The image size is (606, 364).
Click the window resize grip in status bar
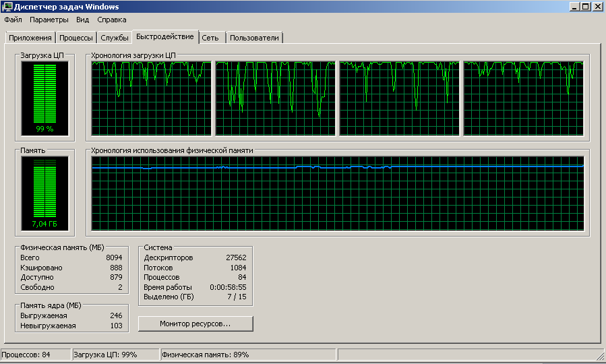click(600, 355)
